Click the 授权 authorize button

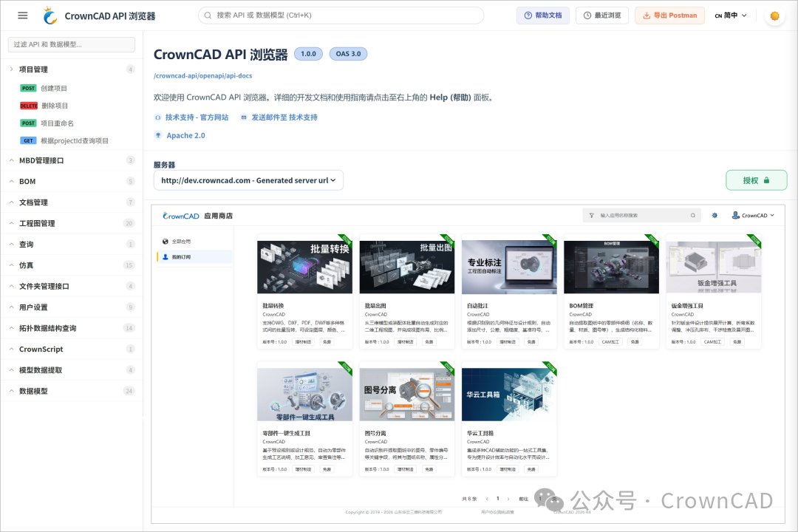click(757, 180)
